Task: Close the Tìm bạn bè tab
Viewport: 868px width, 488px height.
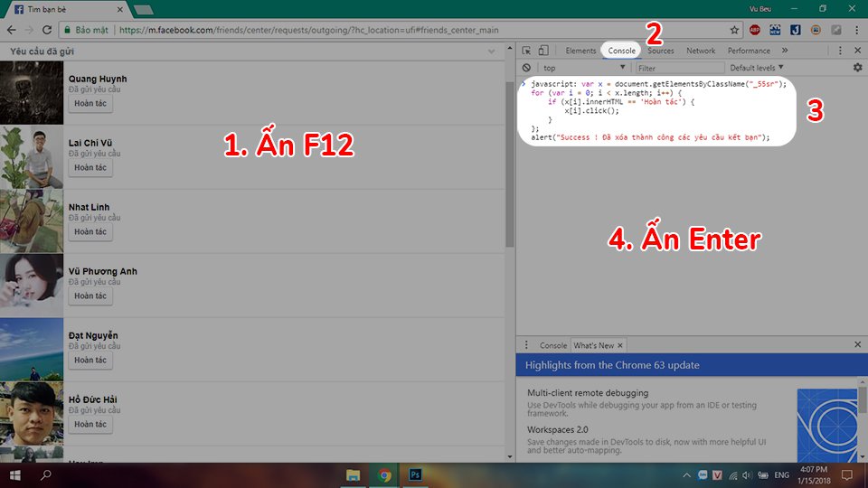Action: [x=119, y=9]
